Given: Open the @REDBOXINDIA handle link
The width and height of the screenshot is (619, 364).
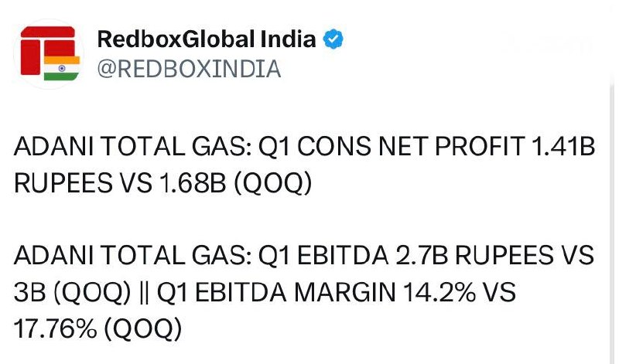Looking at the screenshot, I should click(189, 69).
